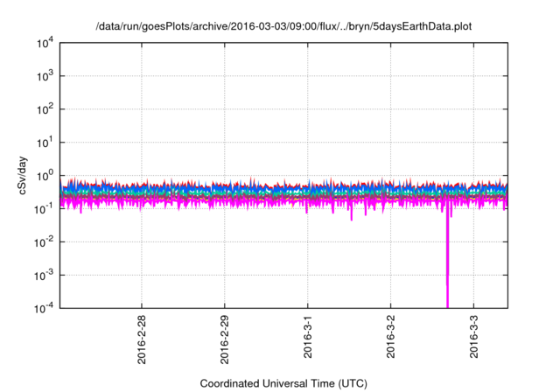Screen dimensions: 560x392
Task: Click the 10^-4 y-axis tick label
Action: click(44, 308)
